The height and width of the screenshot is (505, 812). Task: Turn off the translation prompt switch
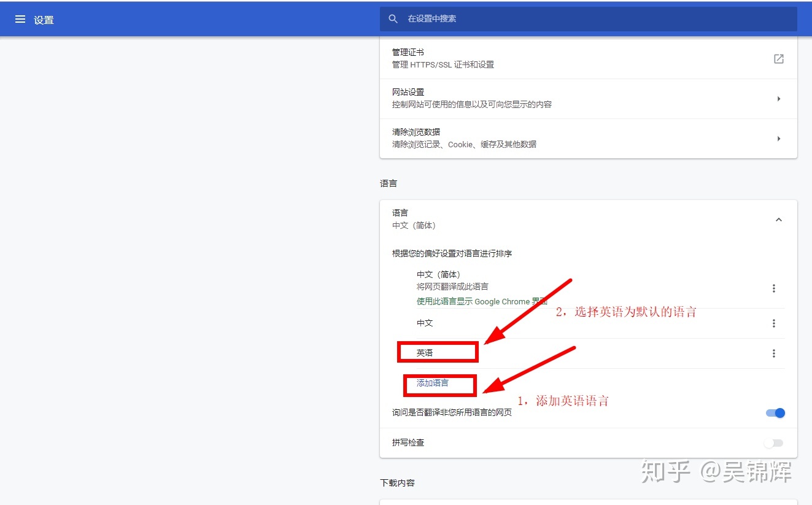click(775, 413)
